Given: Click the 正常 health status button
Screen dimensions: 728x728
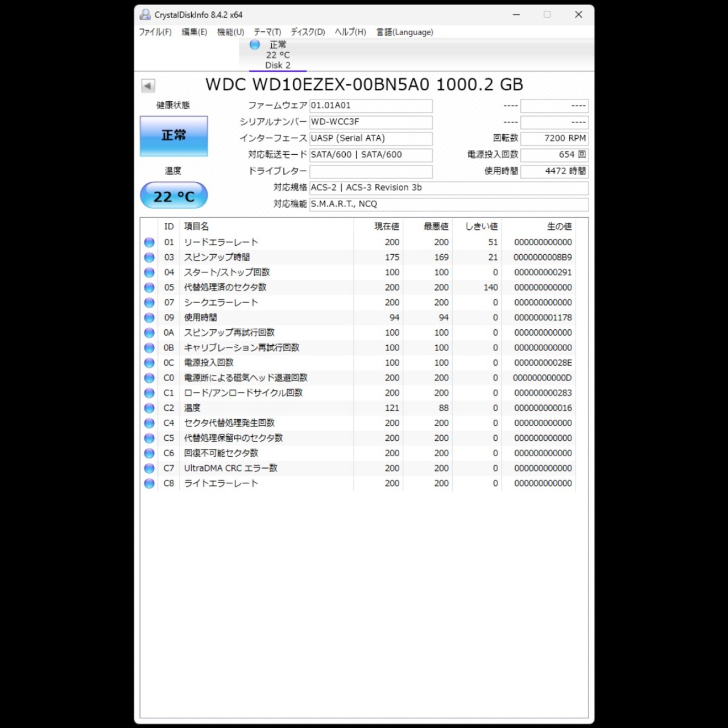Looking at the screenshot, I should (174, 136).
